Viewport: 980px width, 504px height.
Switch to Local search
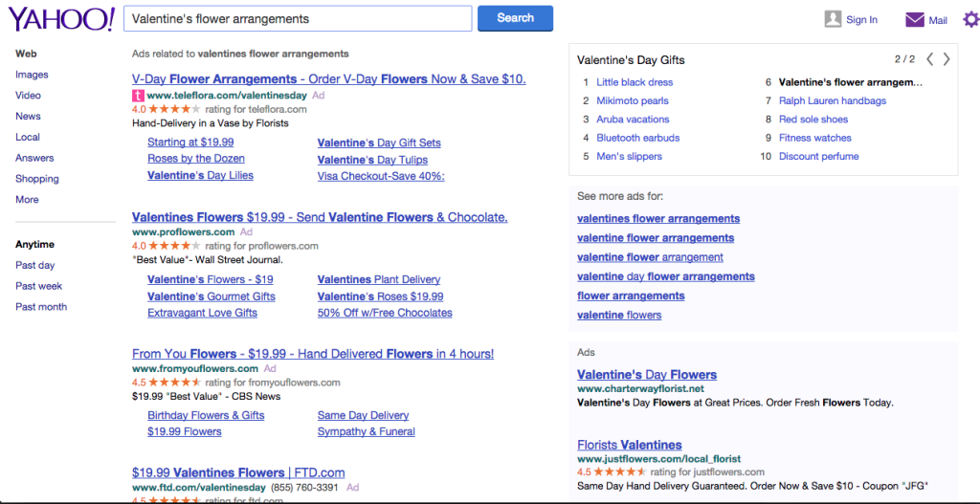(28, 137)
